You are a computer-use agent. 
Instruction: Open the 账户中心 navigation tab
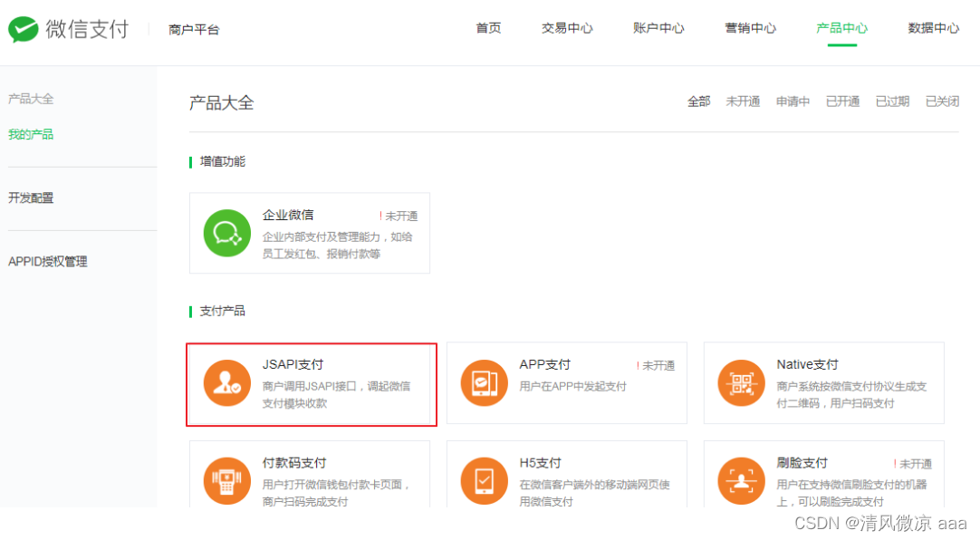coord(658,28)
